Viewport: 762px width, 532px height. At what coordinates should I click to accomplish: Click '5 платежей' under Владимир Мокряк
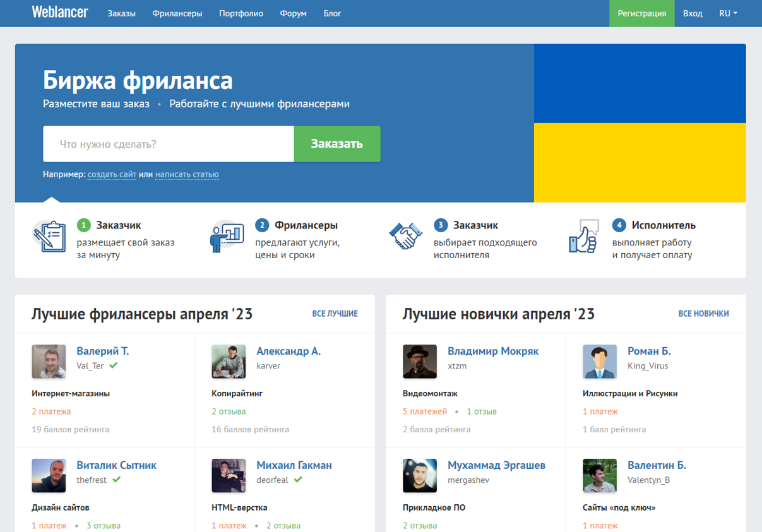(425, 411)
